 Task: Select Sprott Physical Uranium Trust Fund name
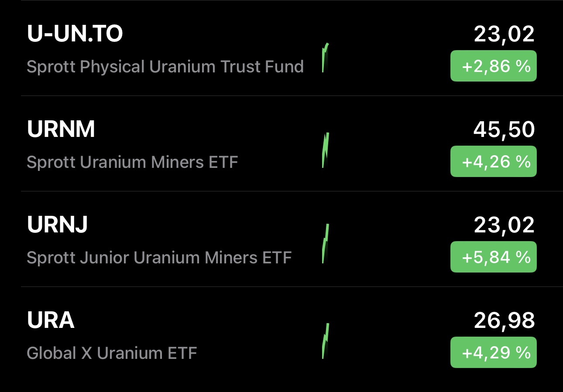click(x=165, y=67)
